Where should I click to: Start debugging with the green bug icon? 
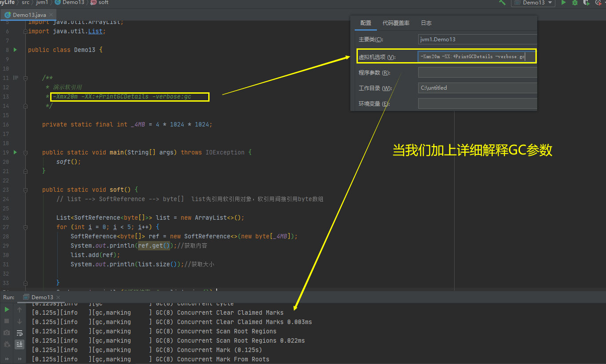(x=575, y=3)
